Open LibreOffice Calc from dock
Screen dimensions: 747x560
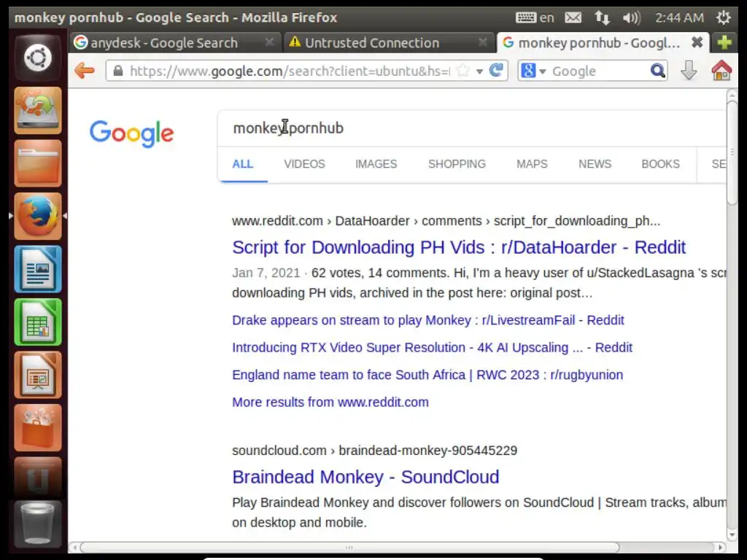click(x=38, y=322)
